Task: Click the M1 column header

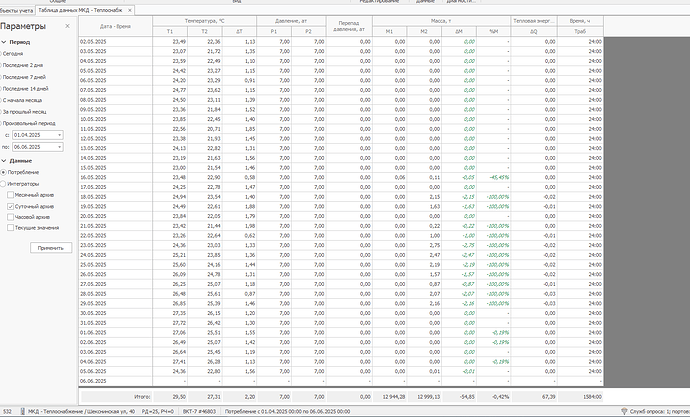Action: coord(389,32)
